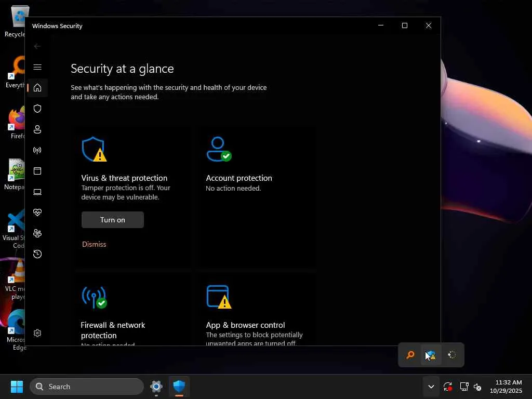Open Device performance & health heart icon
This screenshot has height=399, width=532.
click(x=37, y=212)
